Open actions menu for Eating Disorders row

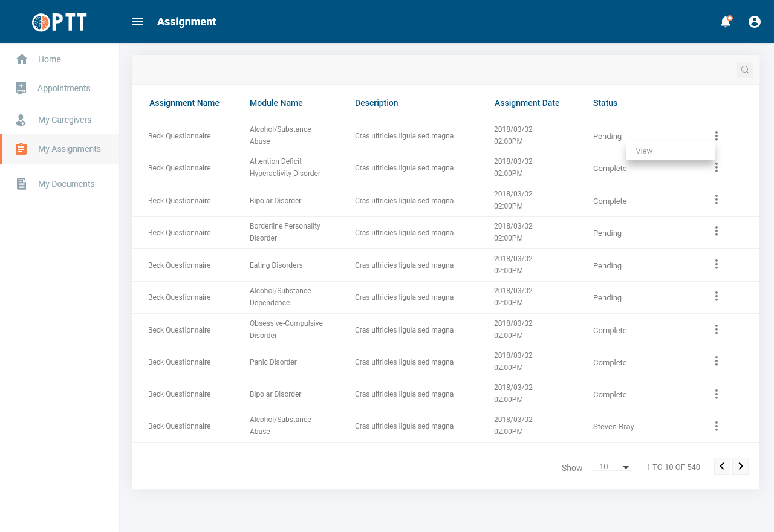(x=717, y=264)
